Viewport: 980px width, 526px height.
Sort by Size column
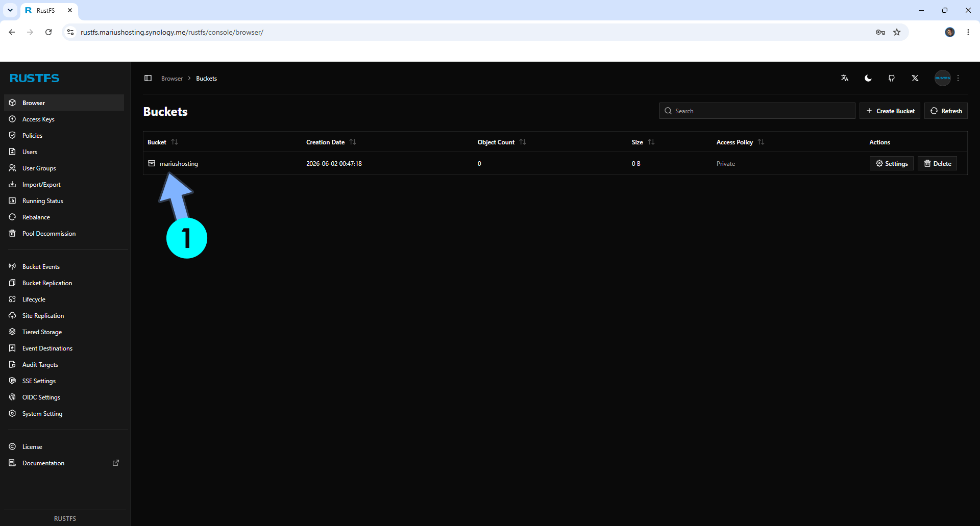pyautogui.click(x=643, y=142)
